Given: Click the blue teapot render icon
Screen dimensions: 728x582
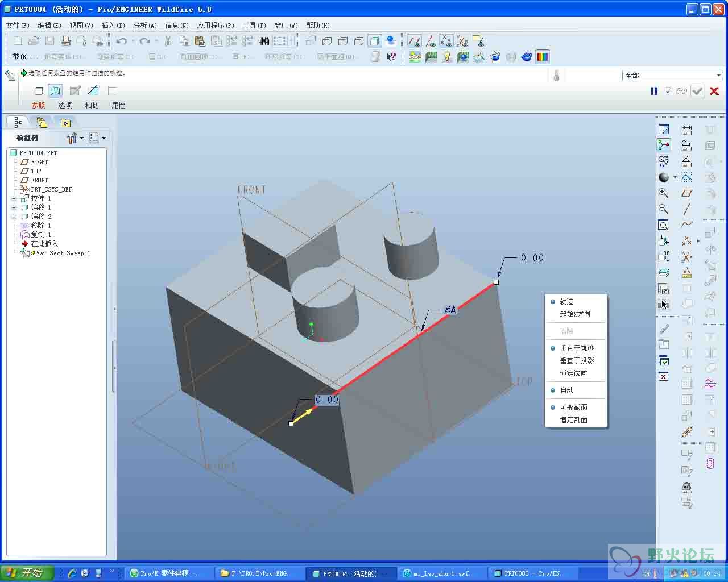Looking at the screenshot, I should (x=527, y=56).
